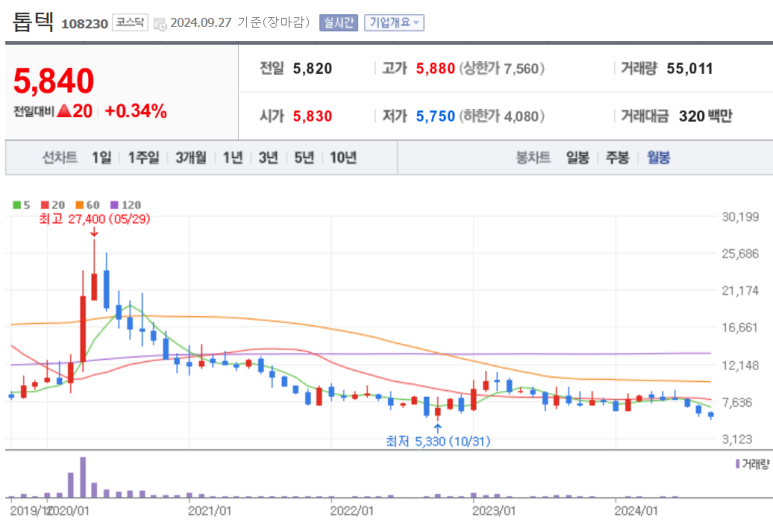Open the 기업개요 dropdown
This screenshot has width=773, height=523.
tap(394, 23)
